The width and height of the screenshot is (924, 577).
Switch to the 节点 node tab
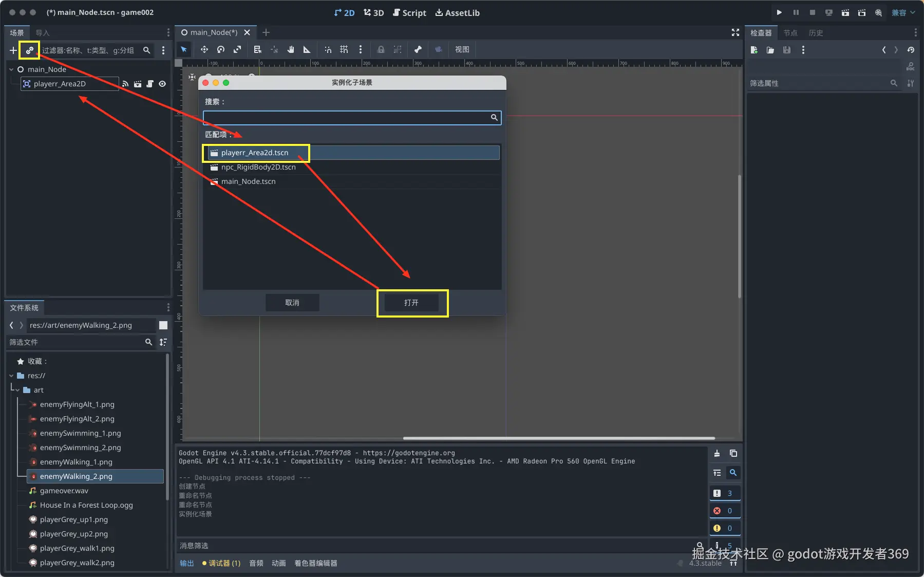pyautogui.click(x=790, y=32)
